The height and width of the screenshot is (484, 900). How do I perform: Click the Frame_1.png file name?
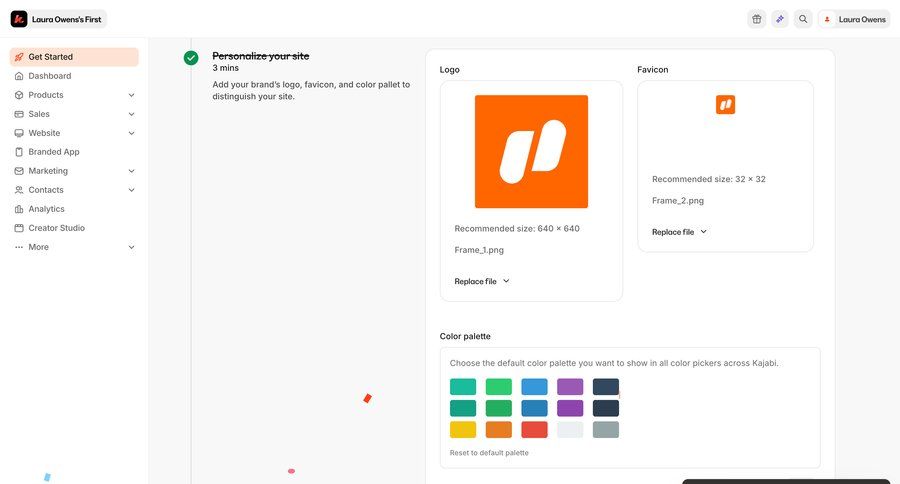coord(479,250)
